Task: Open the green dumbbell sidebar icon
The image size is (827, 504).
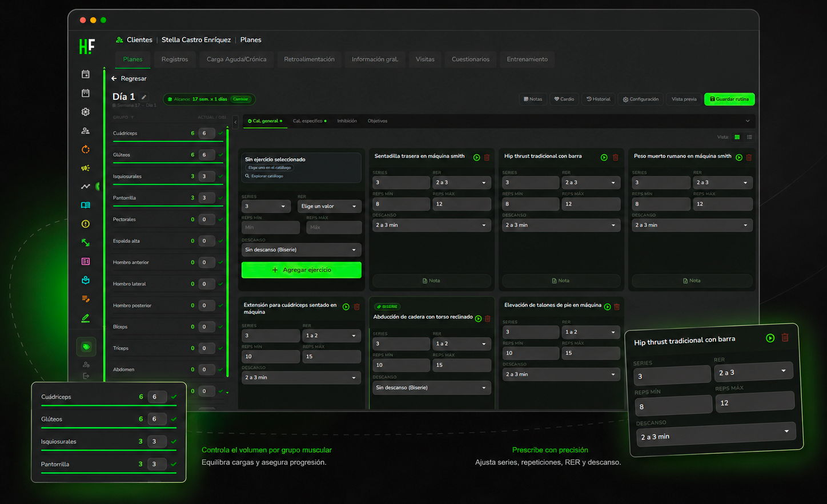Action: [x=86, y=243]
